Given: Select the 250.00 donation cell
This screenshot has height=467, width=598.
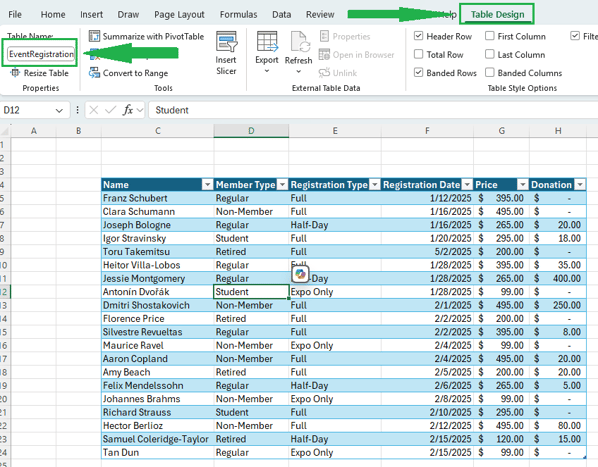Looking at the screenshot, I should pyautogui.click(x=558, y=305).
